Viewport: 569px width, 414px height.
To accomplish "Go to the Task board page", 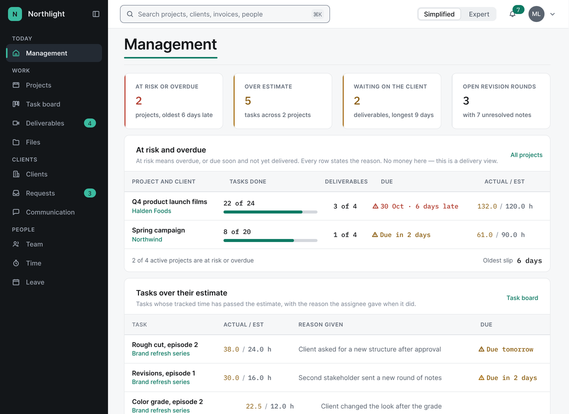I will click(43, 104).
